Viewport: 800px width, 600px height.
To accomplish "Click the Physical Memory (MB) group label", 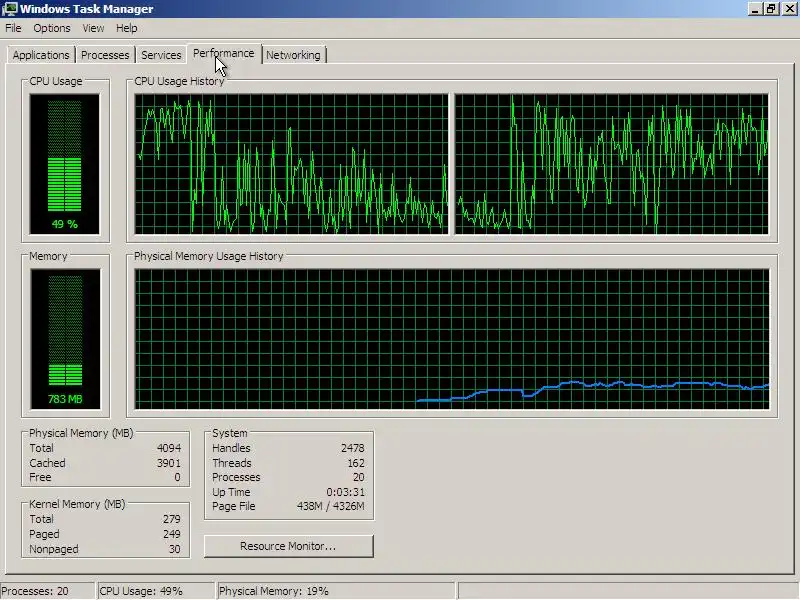I will (81, 433).
